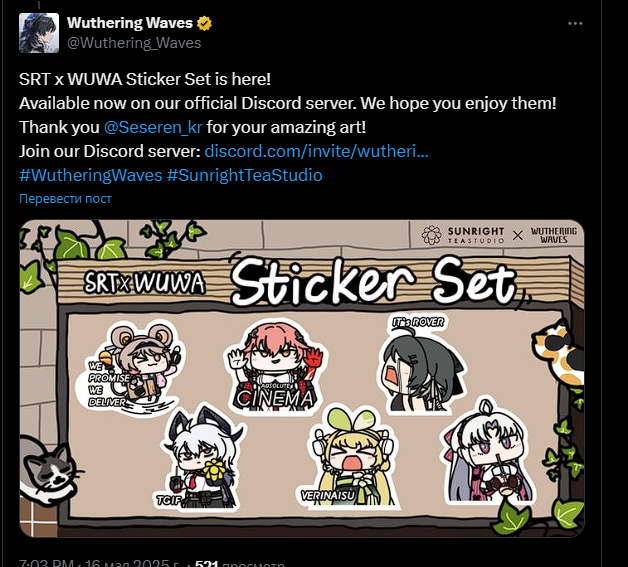Viewport: 628px width, 567px height.
Task: Click Перевести пост to translate
Action: click(x=65, y=199)
